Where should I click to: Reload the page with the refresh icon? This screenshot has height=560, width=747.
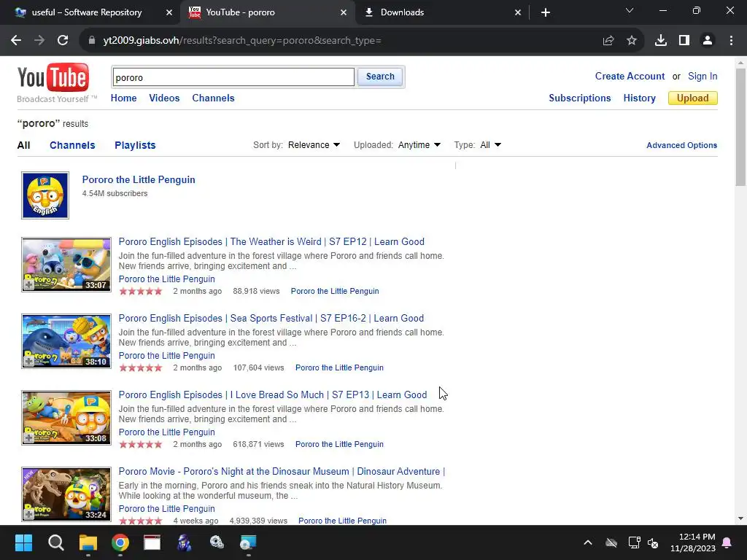point(63,41)
